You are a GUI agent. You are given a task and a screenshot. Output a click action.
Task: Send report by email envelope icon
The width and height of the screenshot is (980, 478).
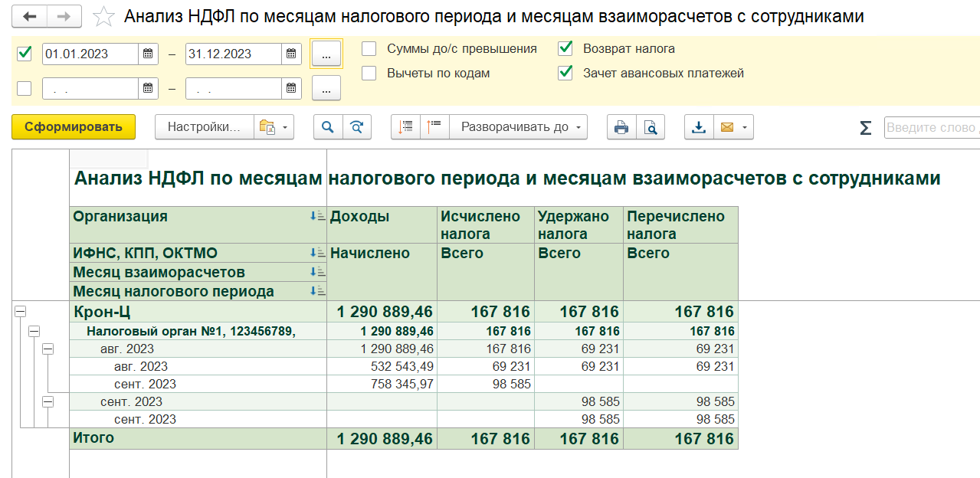pos(726,127)
